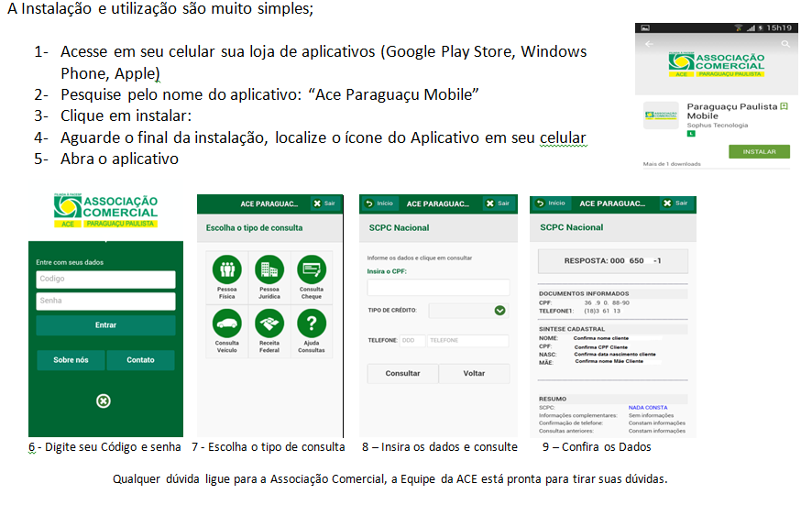Click the DOCUMENTOS INFORMADOS section header
This screenshot has height=505, width=812.
click(x=584, y=293)
